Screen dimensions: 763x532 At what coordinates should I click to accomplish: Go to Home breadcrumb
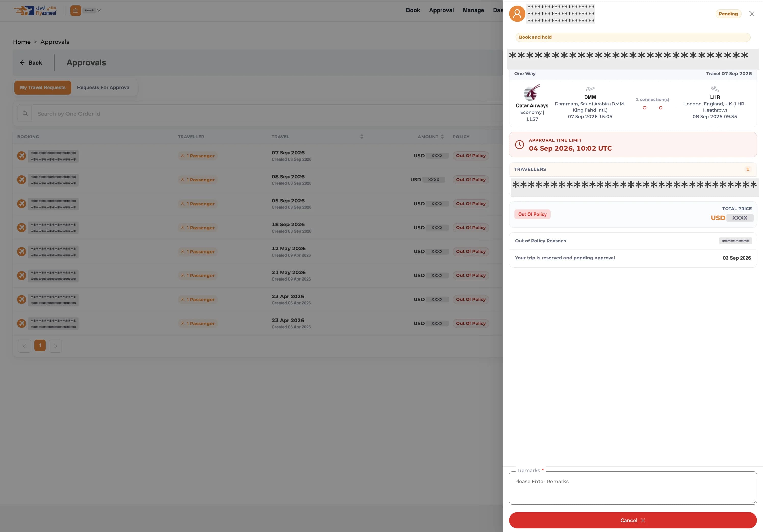(22, 42)
